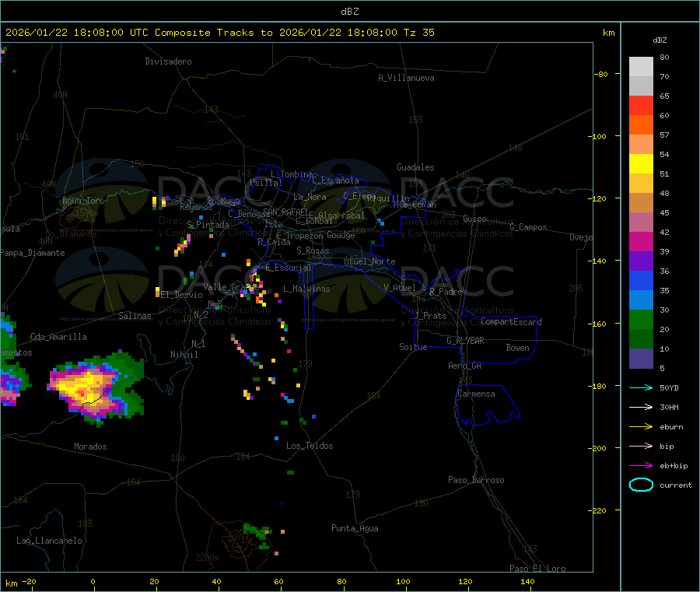The image size is (700, 592).
Task: Select the light gray 70-80 dBZ swatch
Action: (x=641, y=67)
